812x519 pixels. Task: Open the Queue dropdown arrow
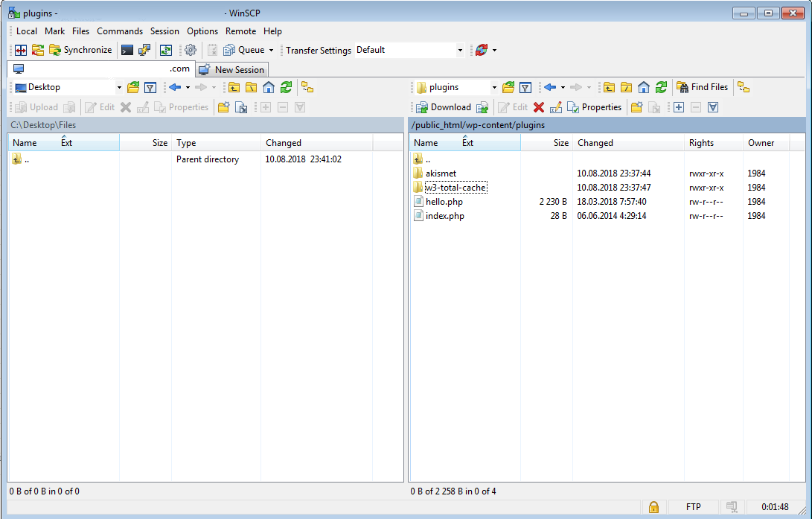pos(271,50)
